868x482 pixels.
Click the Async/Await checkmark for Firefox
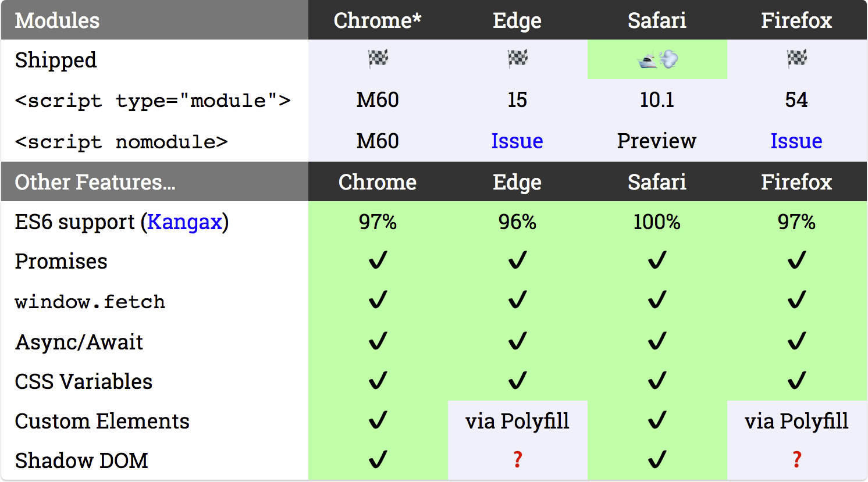coord(796,341)
